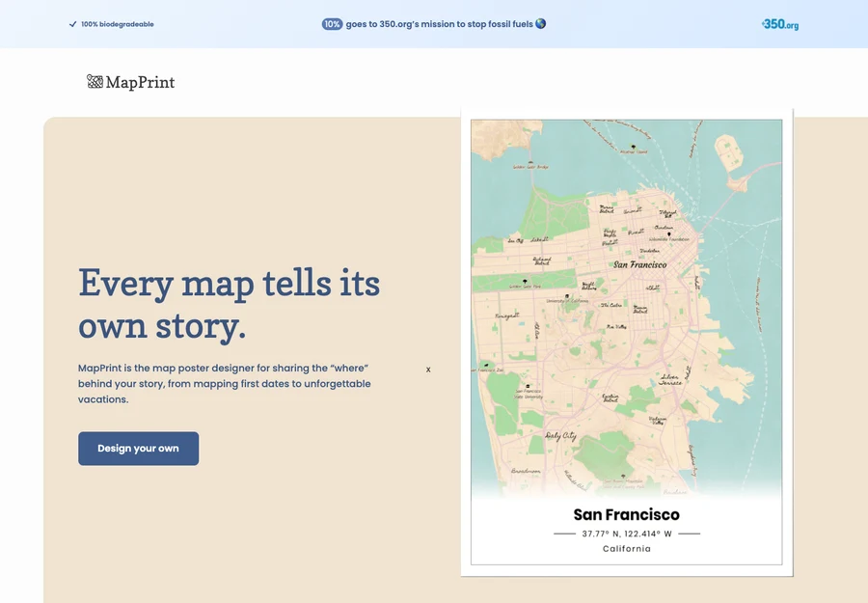Open the MapPrint logo link

pos(130,82)
